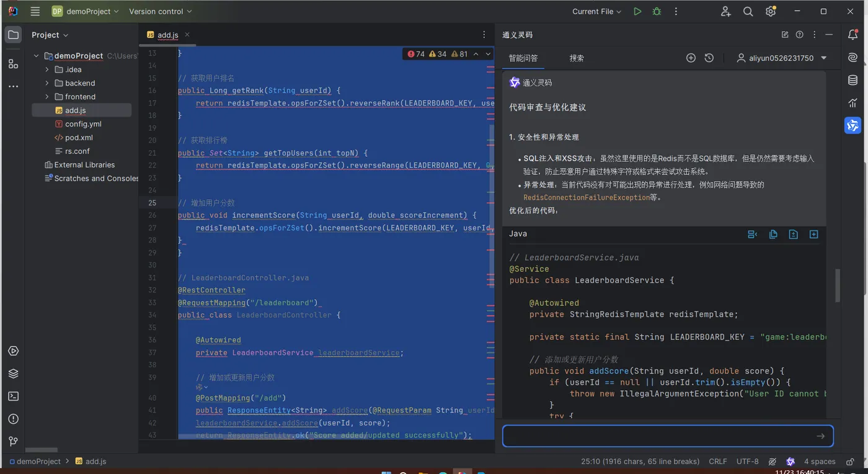This screenshot has height=474, width=868.
Task: Open the Database tool window icon
Action: click(x=853, y=80)
